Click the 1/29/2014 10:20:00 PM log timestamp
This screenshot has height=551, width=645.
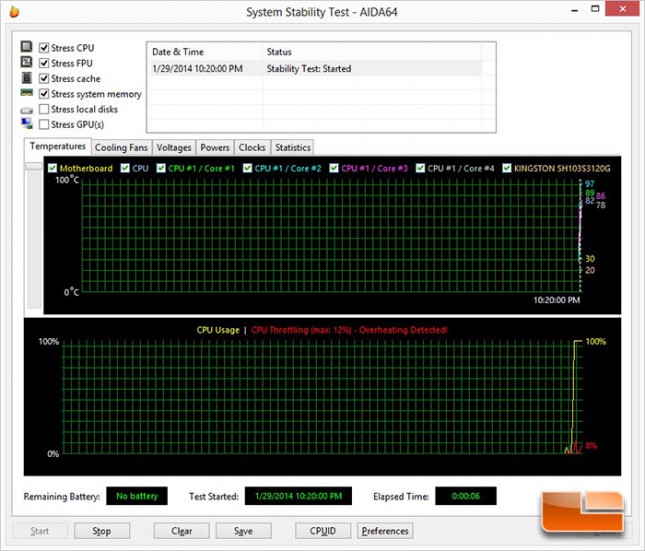coord(197,69)
